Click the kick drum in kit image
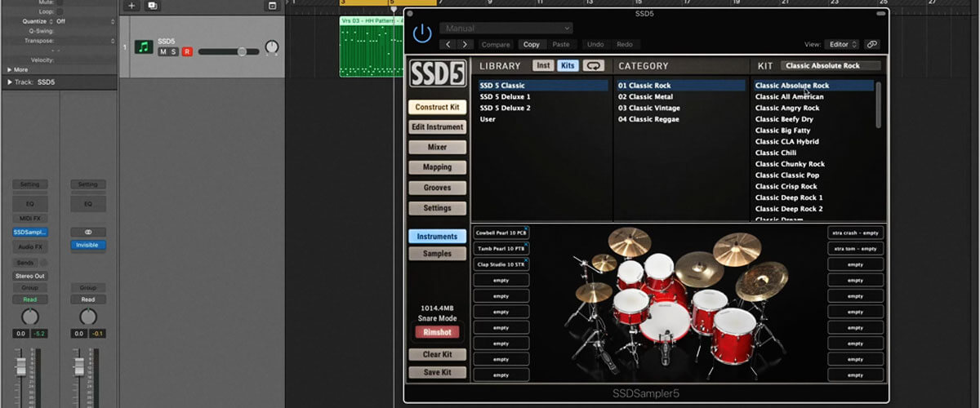 click(x=664, y=322)
